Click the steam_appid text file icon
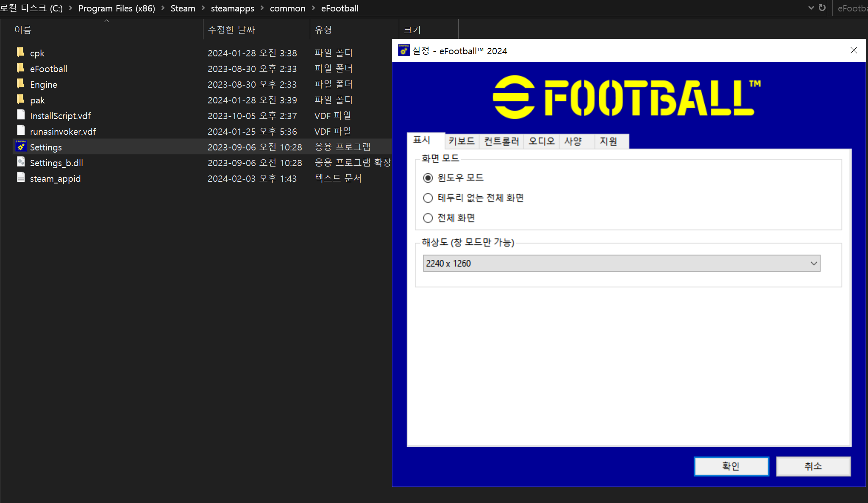Screen dimensions: 868x503 (21, 178)
